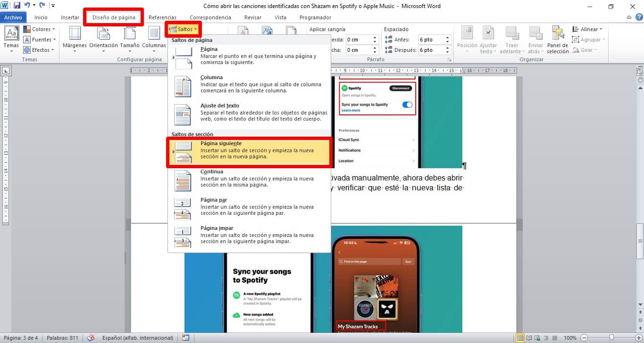Open Word Help question mark icon
The width and height of the screenshot is (644, 343).
click(638, 17)
